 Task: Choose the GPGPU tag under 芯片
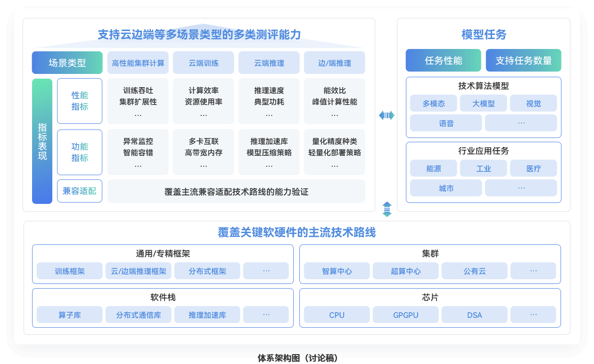(405, 315)
